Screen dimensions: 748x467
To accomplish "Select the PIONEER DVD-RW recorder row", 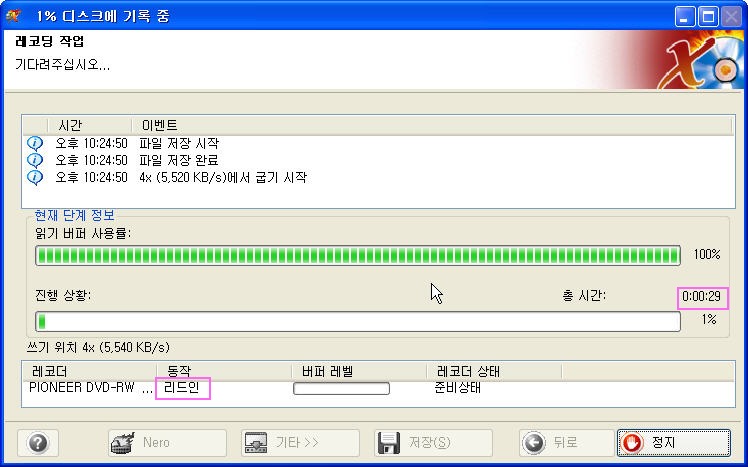I will [x=378, y=388].
